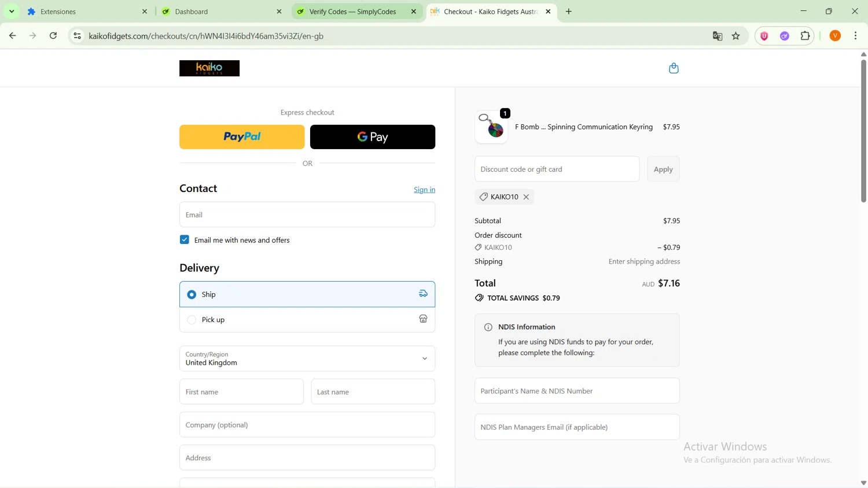Close the Verify Codes SimplyCodes tab
The height and width of the screenshot is (488, 868).
[x=414, y=12]
